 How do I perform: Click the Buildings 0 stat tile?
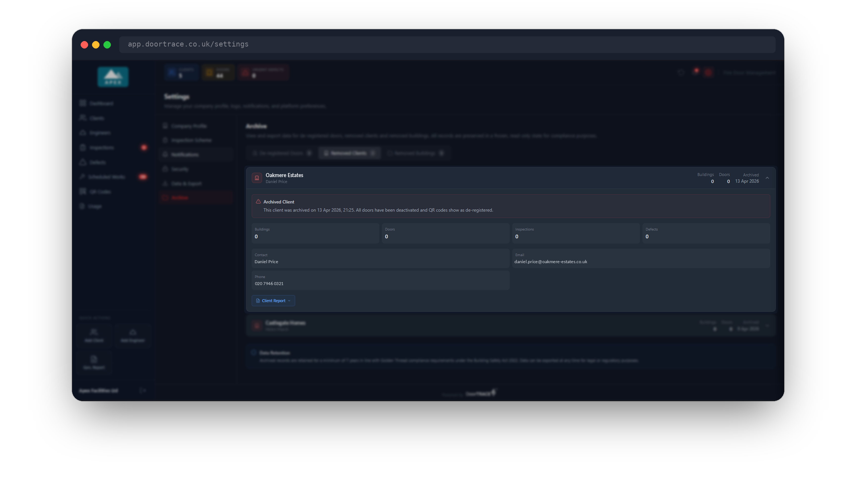coord(315,233)
